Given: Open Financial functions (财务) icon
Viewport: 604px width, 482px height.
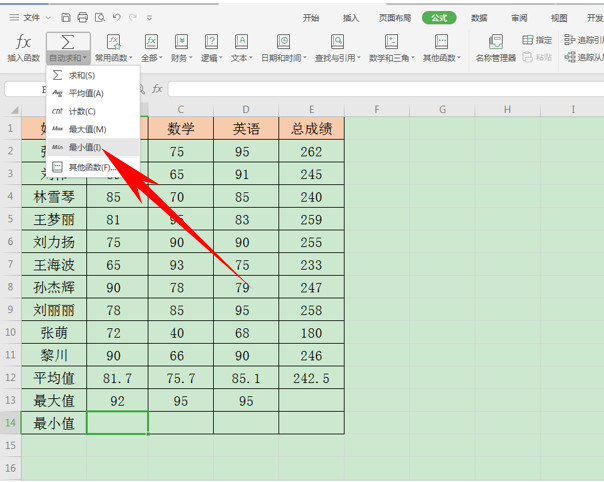Looking at the screenshot, I should [181, 42].
